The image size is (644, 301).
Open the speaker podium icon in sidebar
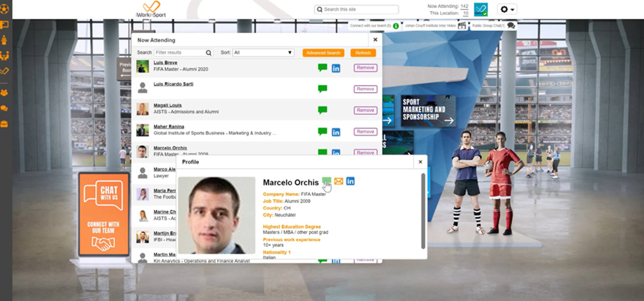coord(4,40)
